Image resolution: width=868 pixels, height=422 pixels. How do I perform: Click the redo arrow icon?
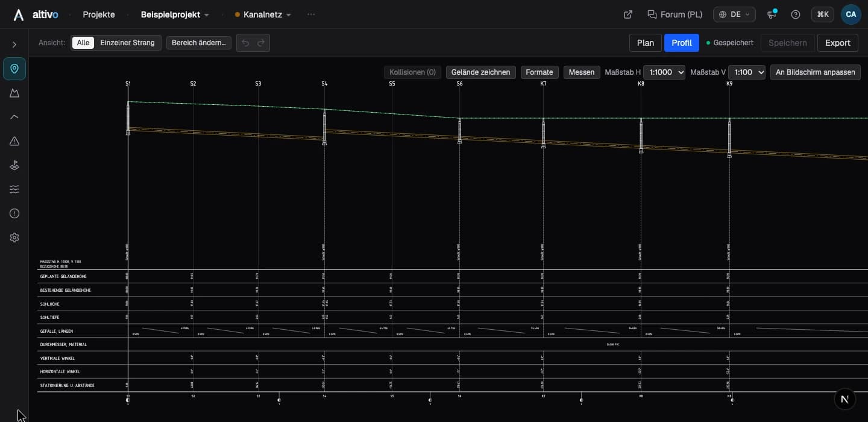tap(261, 43)
